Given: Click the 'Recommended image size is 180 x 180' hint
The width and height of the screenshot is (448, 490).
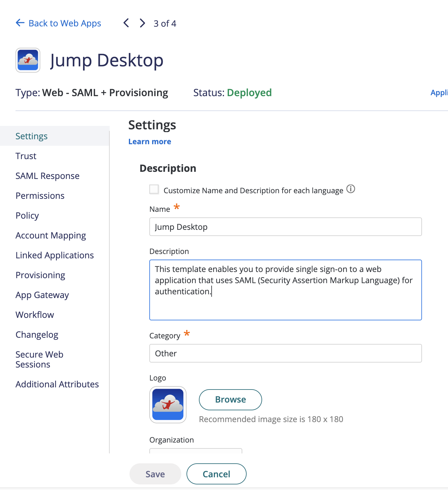Looking at the screenshot, I should click(271, 419).
